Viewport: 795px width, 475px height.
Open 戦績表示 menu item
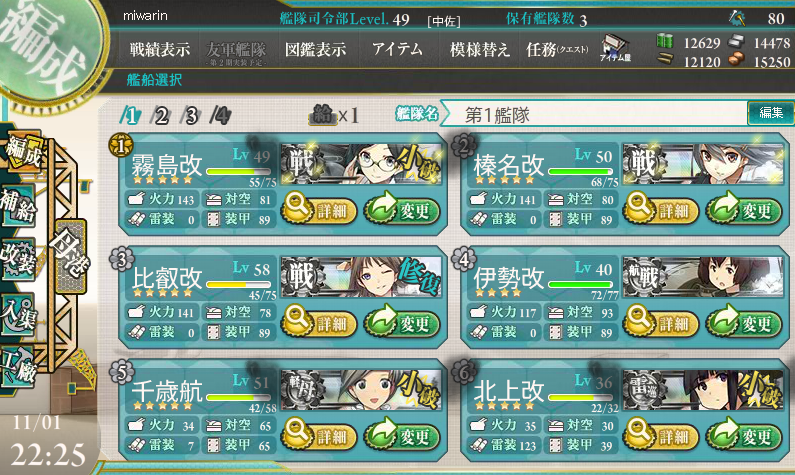[x=159, y=50]
